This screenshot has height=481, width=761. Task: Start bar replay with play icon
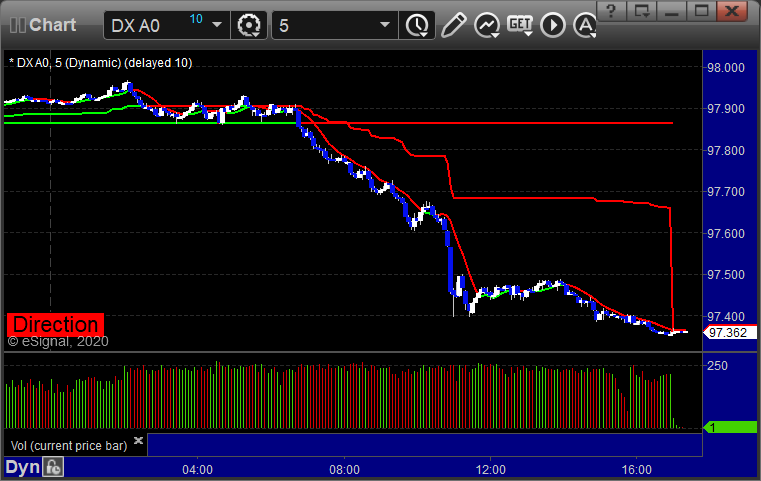point(553,25)
